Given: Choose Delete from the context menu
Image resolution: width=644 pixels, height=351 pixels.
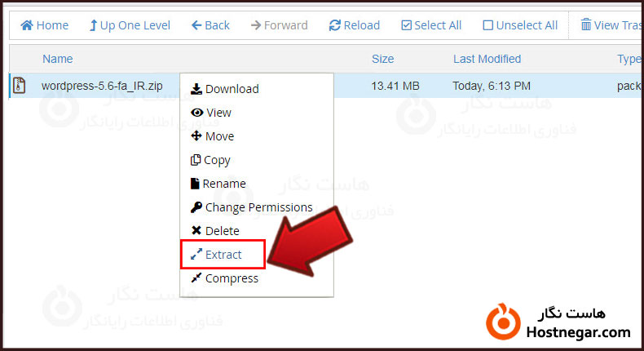Looking at the screenshot, I should tap(215, 231).
